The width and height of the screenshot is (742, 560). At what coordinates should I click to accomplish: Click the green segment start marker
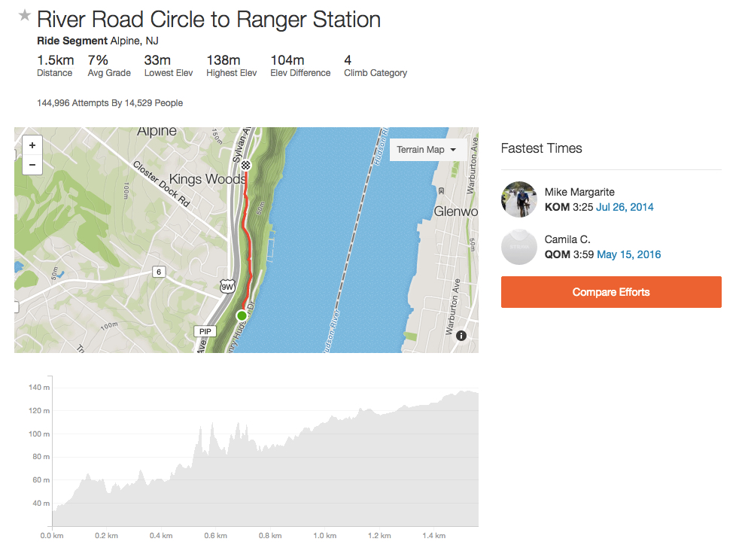pyautogui.click(x=241, y=315)
